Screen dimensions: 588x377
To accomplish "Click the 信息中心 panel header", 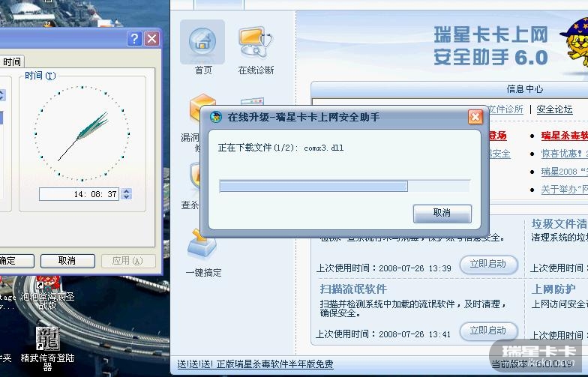I will coord(524,88).
